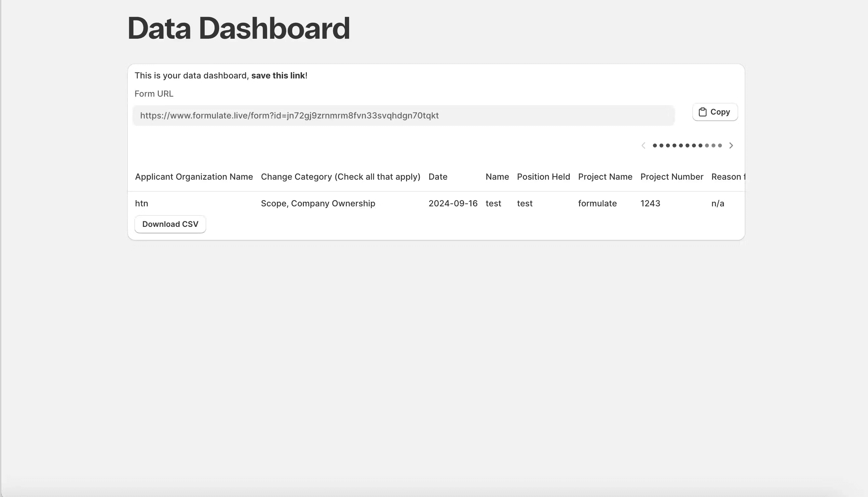This screenshot has height=497, width=868.
Task: Go to previous columns with left chevron
Action: [644, 146]
